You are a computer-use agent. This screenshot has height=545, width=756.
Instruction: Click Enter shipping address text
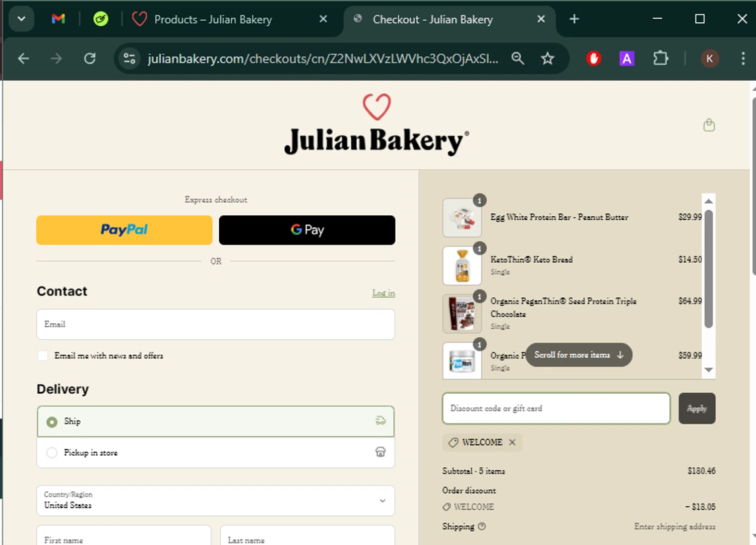click(675, 526)
